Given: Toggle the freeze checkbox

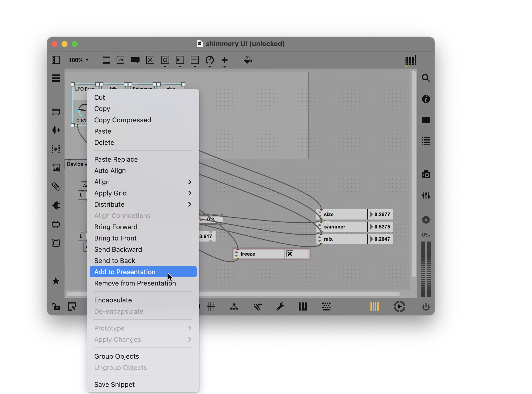Looking at the screenshot, I should (290, 254).
